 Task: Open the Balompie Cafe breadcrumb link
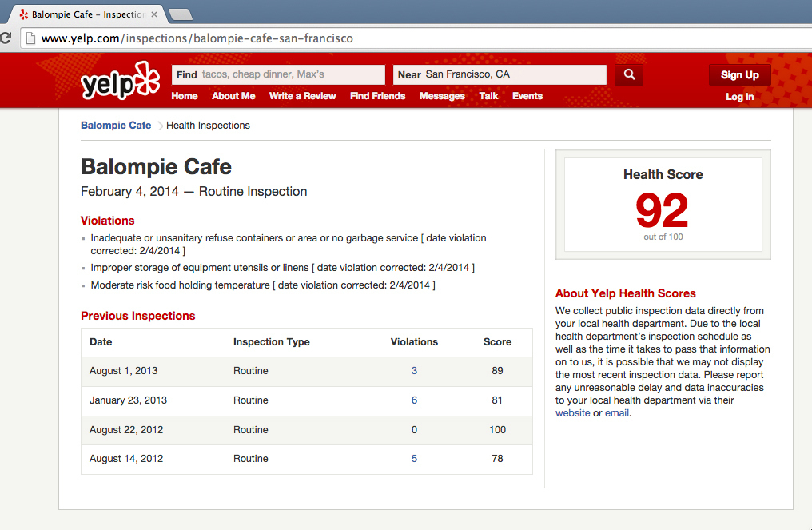(x=115, y=126)
